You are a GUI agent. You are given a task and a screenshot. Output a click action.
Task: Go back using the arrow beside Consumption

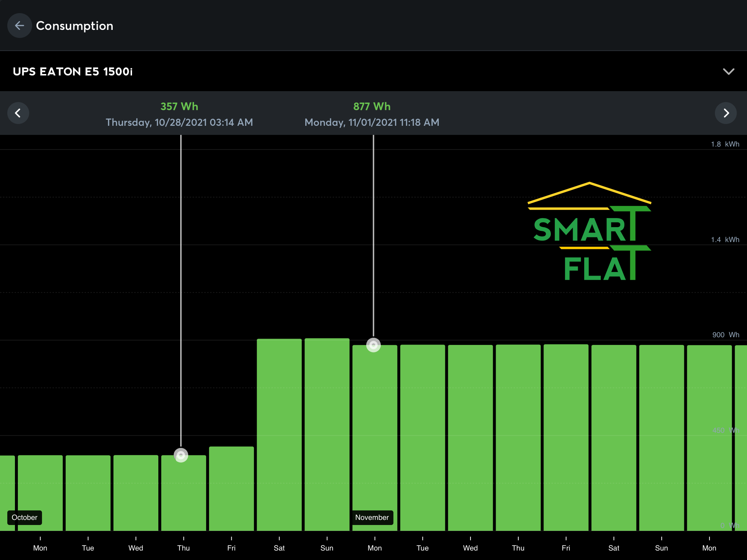[x=19, y=26]
